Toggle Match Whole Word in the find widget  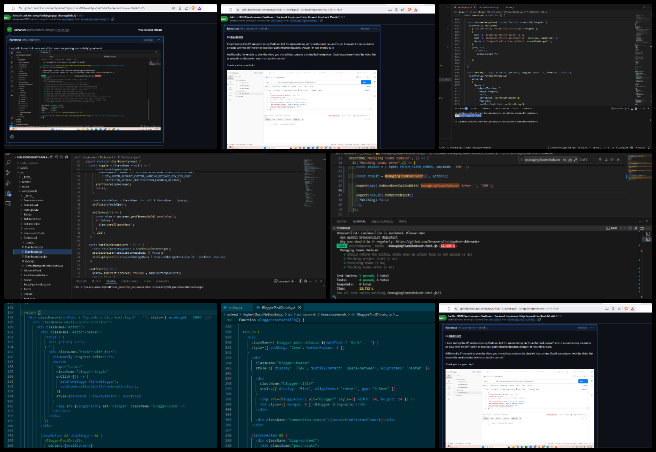click(570, 160)
